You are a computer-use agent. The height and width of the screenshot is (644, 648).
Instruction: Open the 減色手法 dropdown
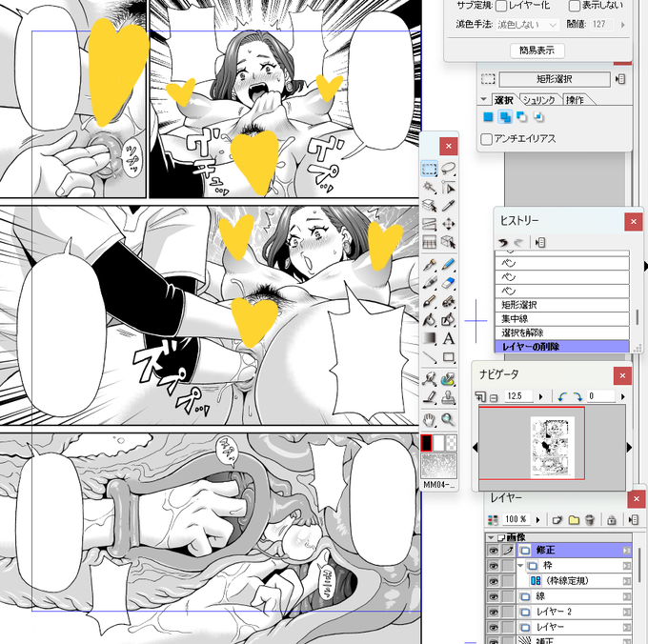pyautogui.click(x=528, y=25)
